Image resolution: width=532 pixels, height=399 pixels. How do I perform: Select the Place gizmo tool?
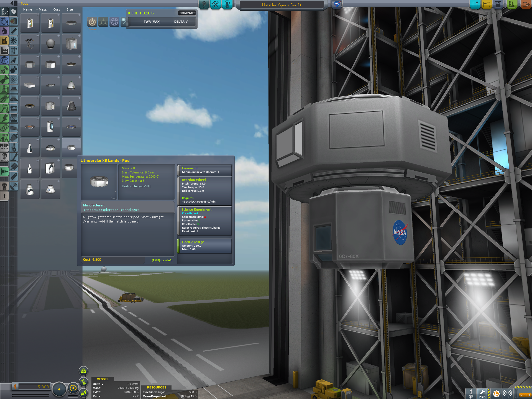[x=92, y=22]
